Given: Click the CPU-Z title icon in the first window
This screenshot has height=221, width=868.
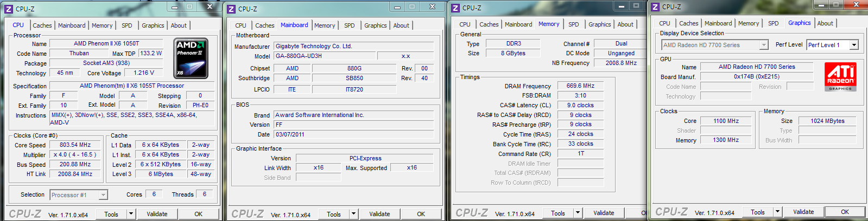Looking at the screenshot, I should tap(8, 9).
